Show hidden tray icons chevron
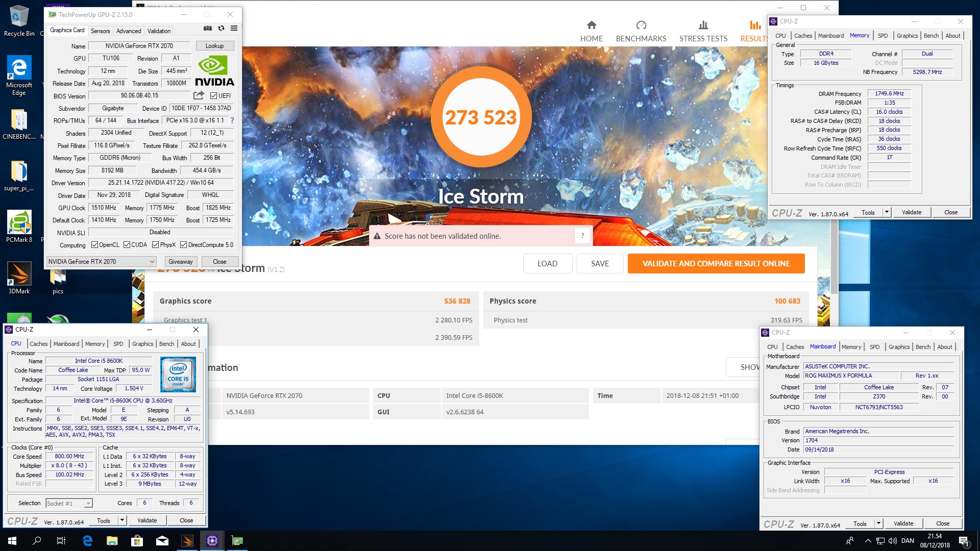 [868, 541]
